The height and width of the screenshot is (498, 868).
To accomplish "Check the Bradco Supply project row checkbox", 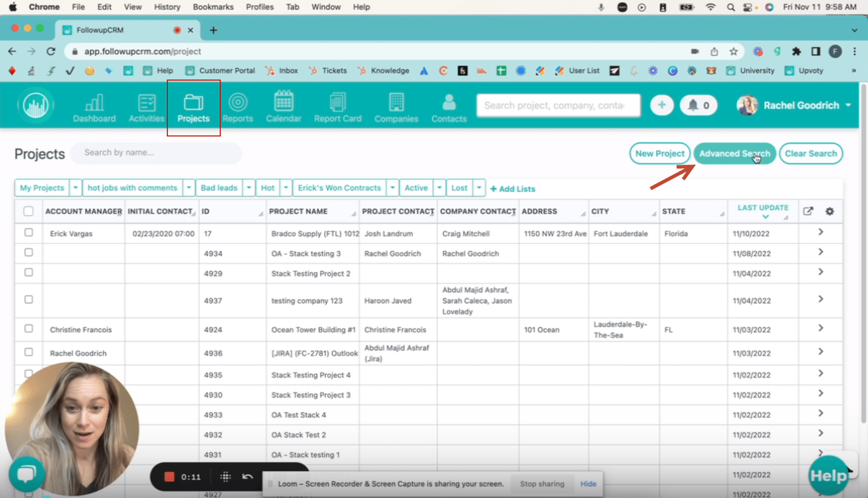I will point(28,233).
